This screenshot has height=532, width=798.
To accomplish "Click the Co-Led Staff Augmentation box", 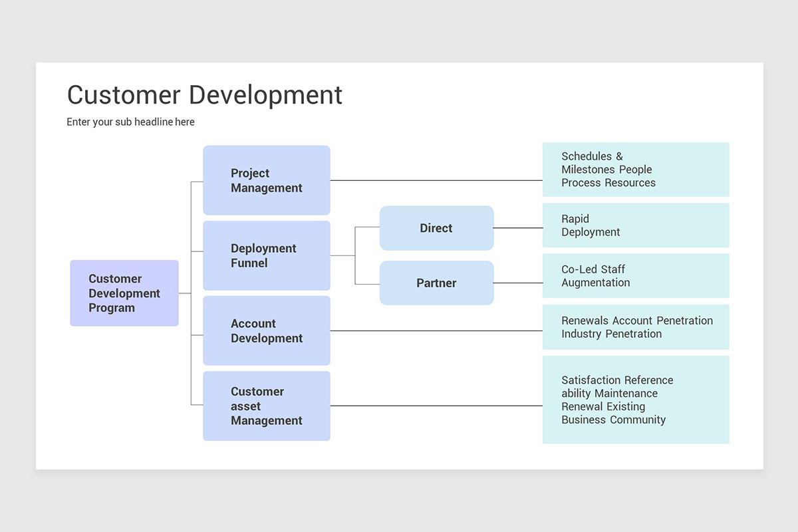I will pos(635,275).
